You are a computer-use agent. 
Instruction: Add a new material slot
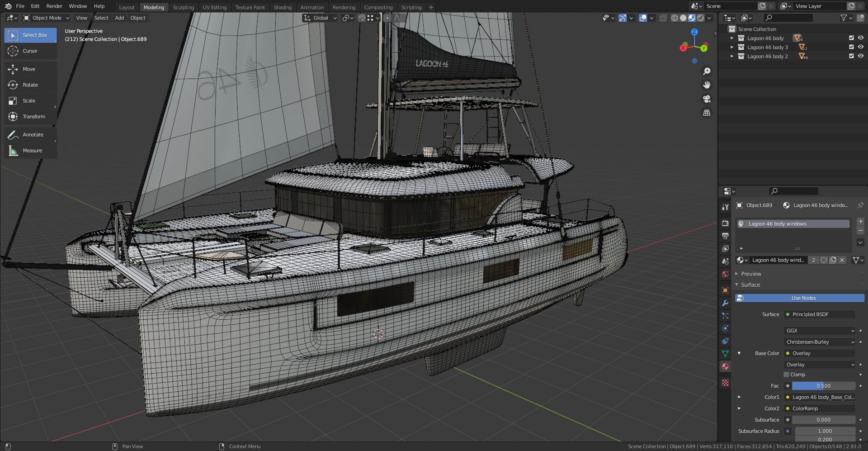860,222
